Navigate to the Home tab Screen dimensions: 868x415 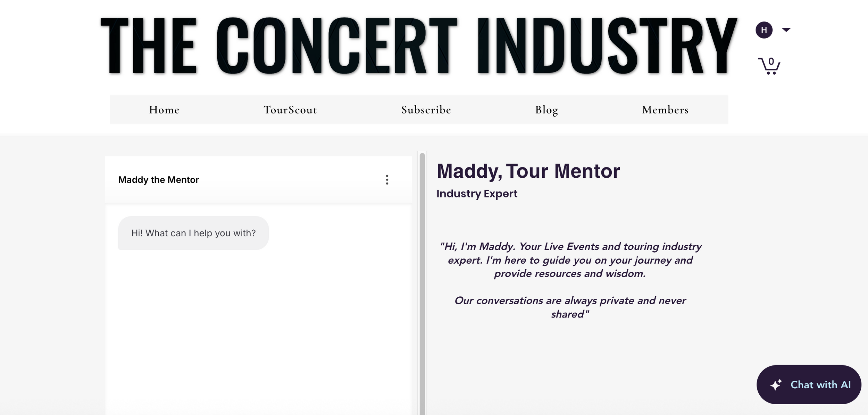tap(164, 109)
